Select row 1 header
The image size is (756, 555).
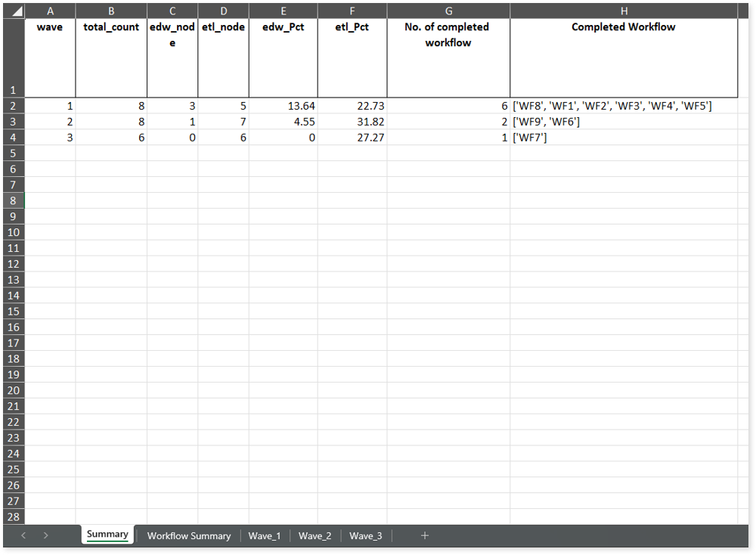coord(13,58)
